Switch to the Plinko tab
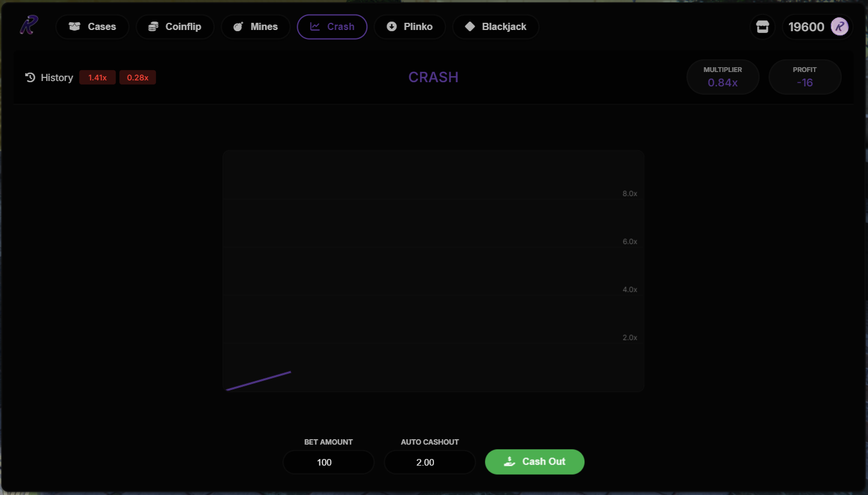Image resolution: width=868 pixels, height=495 pixels. [410, 26]
